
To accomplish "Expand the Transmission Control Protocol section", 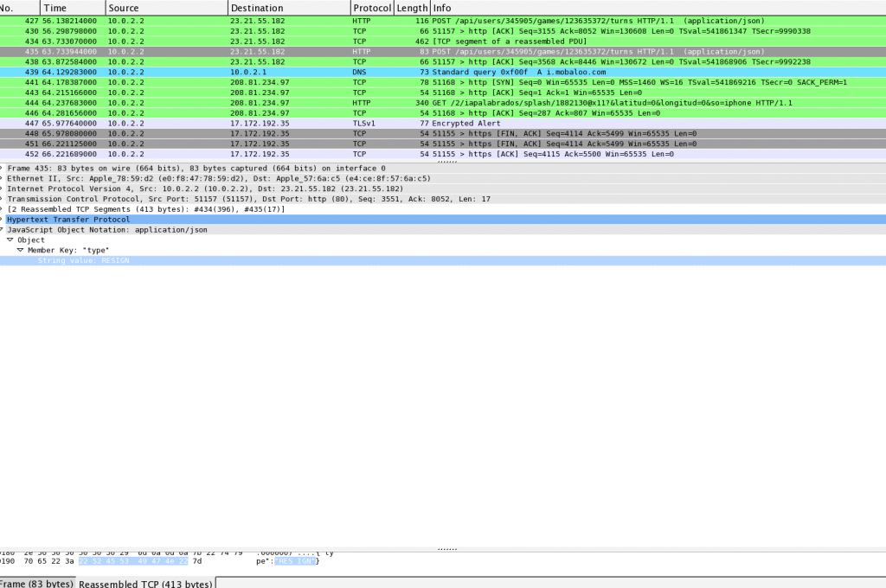I will click(2, 199).
